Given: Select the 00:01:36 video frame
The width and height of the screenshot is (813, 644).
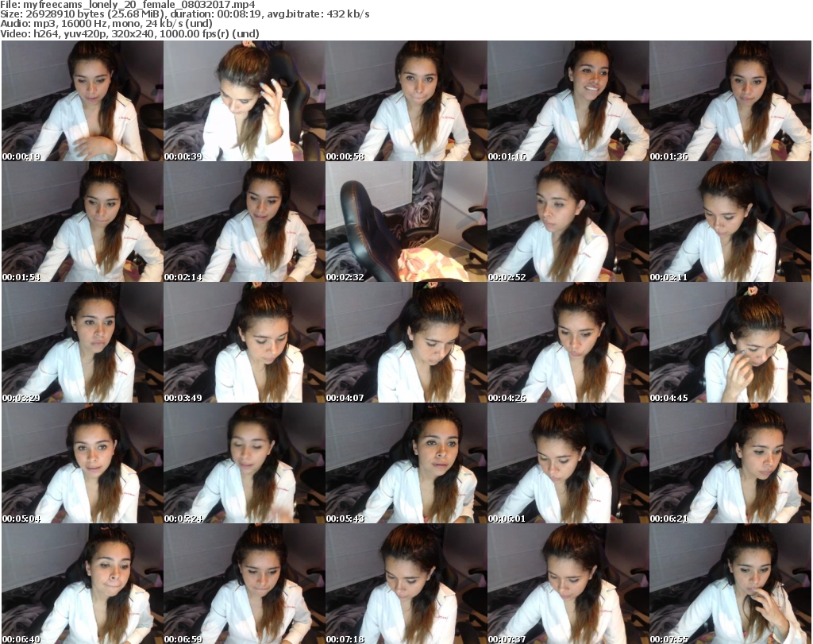Looking at the screenshot, I should tap(730, 101).
